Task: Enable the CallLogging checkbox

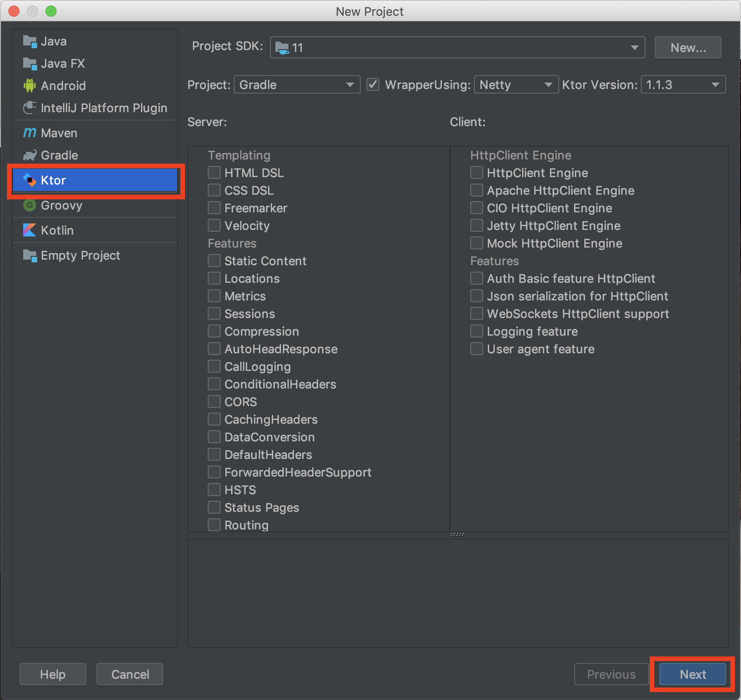Action: point(214,367)
